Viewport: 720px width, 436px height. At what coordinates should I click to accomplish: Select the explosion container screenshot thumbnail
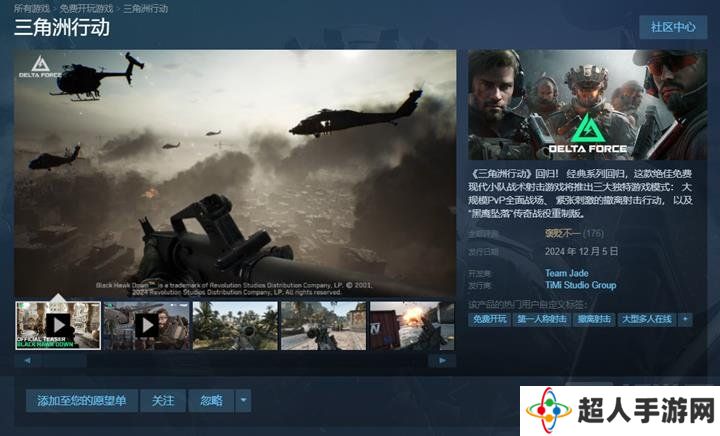(412, 325)
